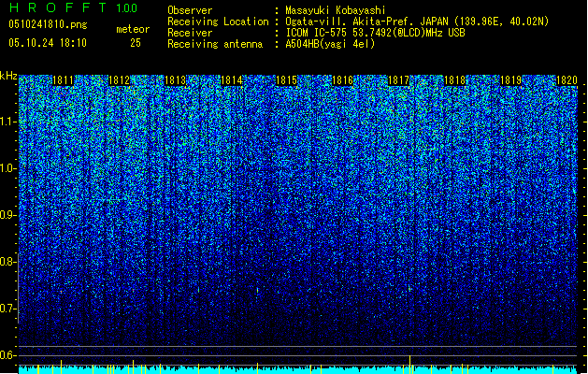Click the ICOM IC-575 53.7492 MHz receiver text

[x=375, y=33]
